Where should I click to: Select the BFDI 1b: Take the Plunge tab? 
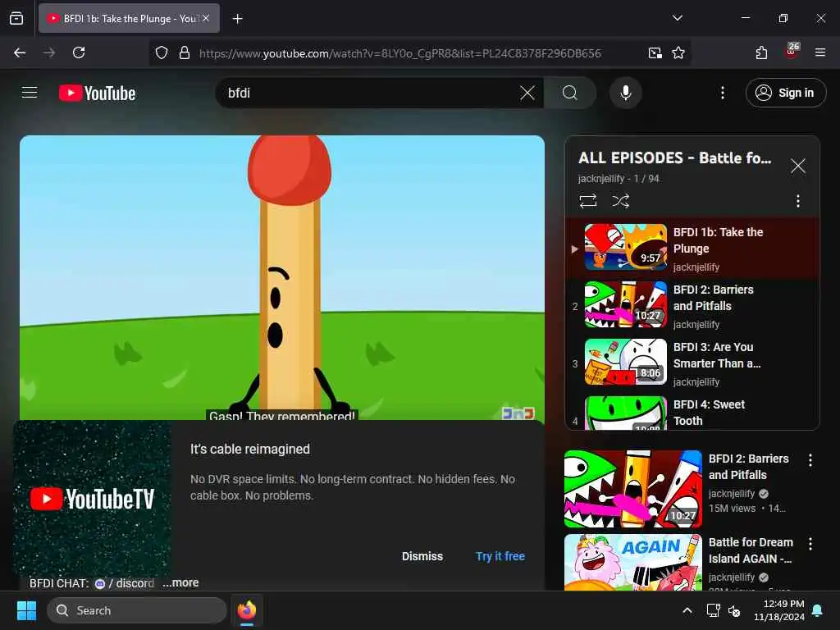click(x=129, y=18)
